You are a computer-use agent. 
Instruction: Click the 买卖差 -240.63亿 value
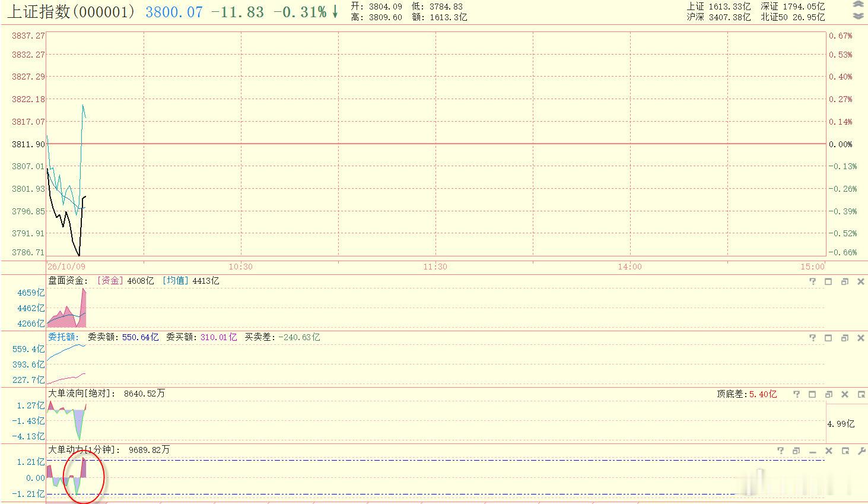(x=282, y=337)
